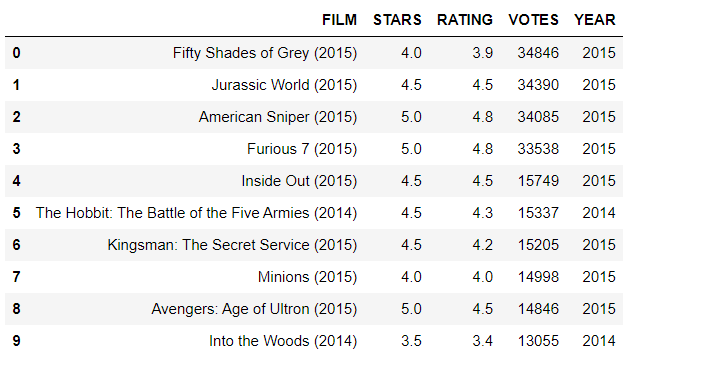Click the American Sniper (2015) title
Viewport: 717px width, 366px height.
(278, 117)
